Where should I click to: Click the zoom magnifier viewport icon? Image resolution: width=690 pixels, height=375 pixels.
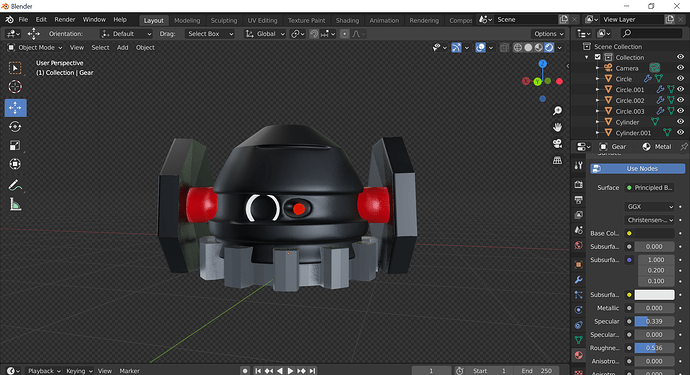pyautogui.click(x=557, y=111)
